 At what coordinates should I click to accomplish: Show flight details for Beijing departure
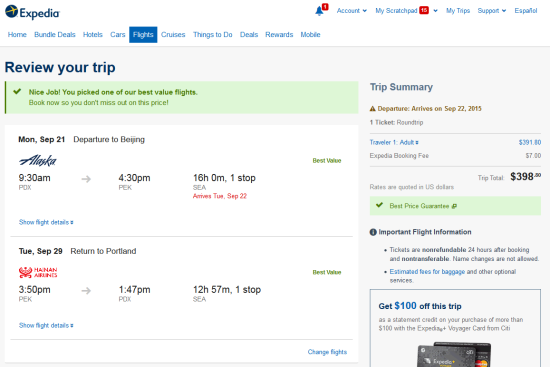point(46,222)
